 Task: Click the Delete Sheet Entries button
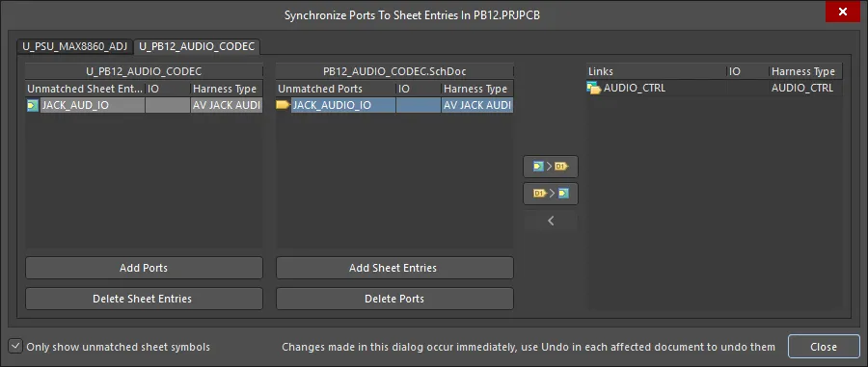(x=144, y=299)
